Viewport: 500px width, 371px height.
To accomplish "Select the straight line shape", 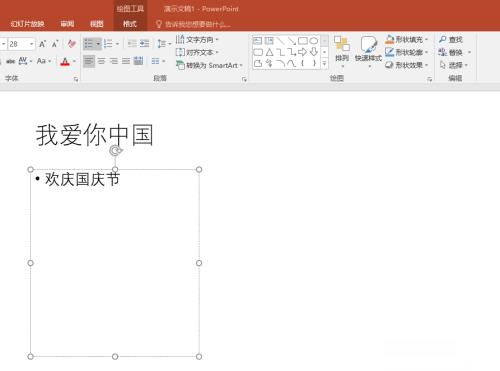I will [x=280, y=41].
